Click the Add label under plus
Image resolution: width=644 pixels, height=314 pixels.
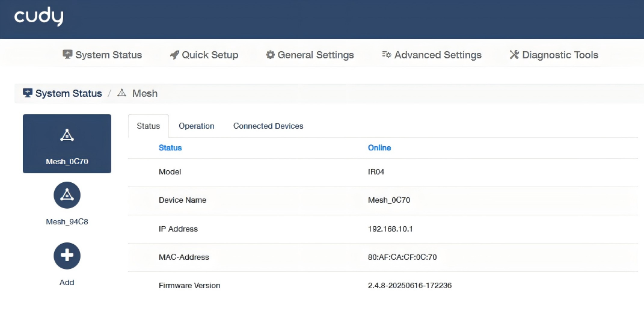click(67, 282)
